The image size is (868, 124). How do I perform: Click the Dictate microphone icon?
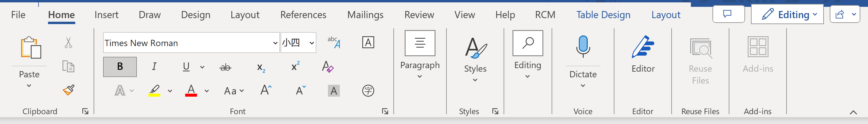[x=583, y=47]
